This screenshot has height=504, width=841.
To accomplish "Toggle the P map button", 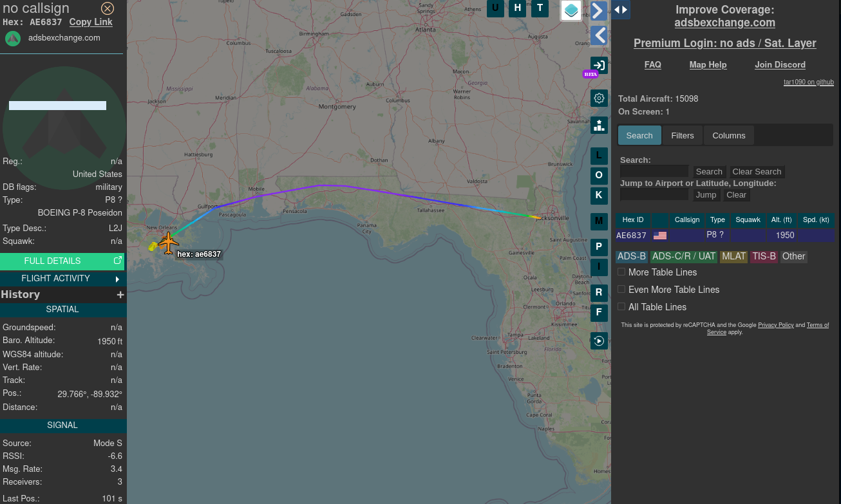I will click(599, 247).
